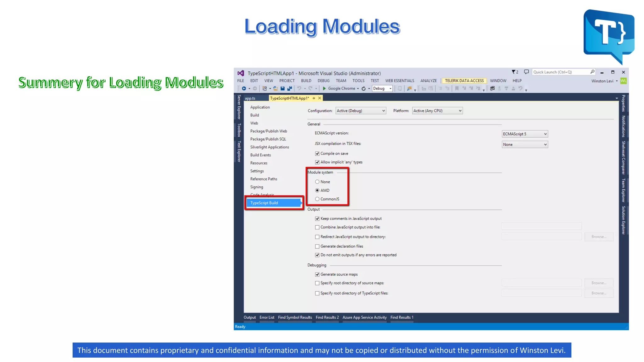Select the None module system option
This screenshot has width=644, height=362.
[x=317, y=182]
